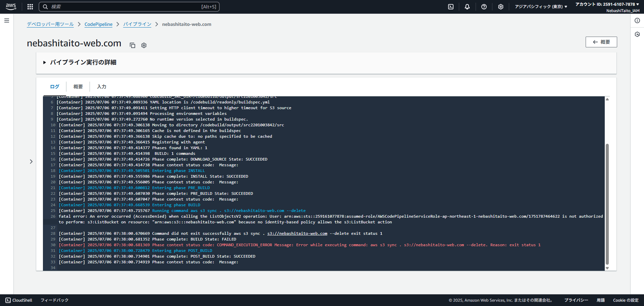Go to パイプライン breadcrumb link

pyautogui.click(x=137, y=24)
